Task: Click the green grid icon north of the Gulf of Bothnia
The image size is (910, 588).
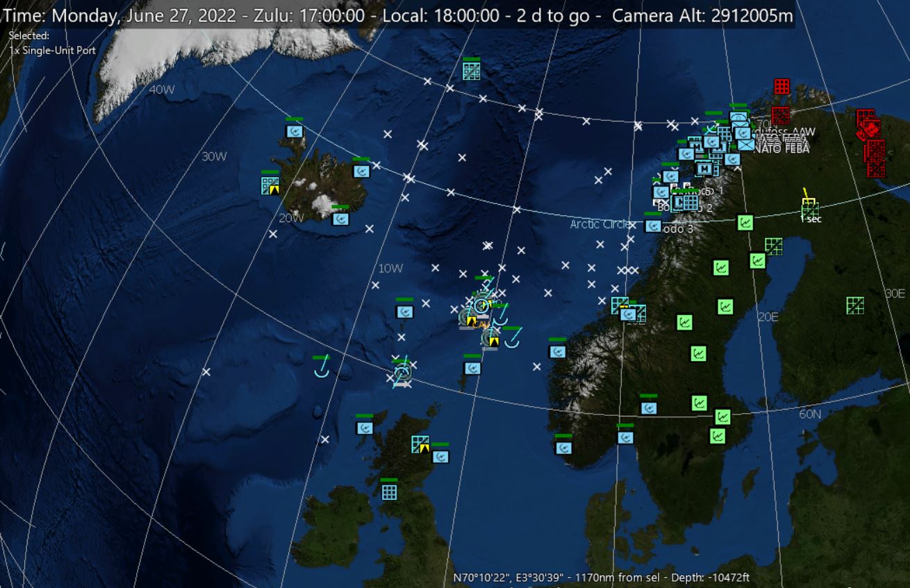Action: [x=774, y=246]
